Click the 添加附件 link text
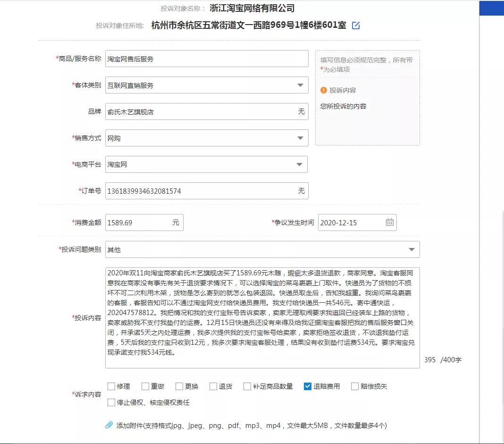The height and width of the screenshot is (444, 504). pyautogui.click(x=252, y=425)
